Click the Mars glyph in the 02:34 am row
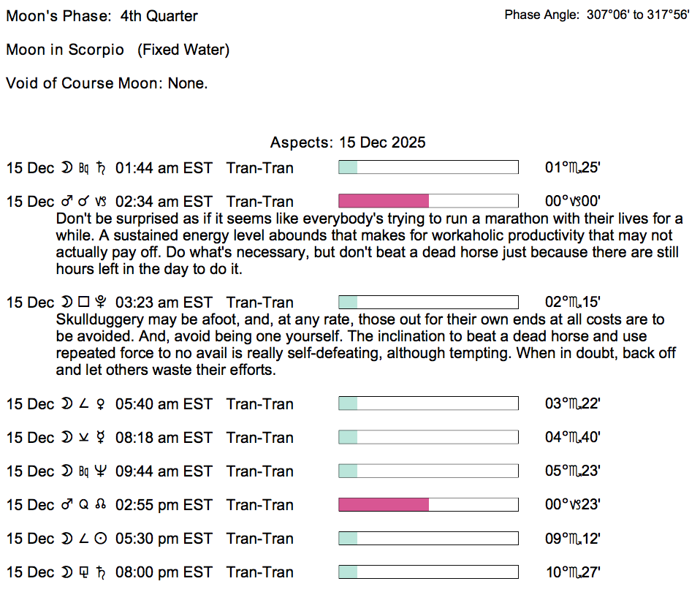 (67, 202)
